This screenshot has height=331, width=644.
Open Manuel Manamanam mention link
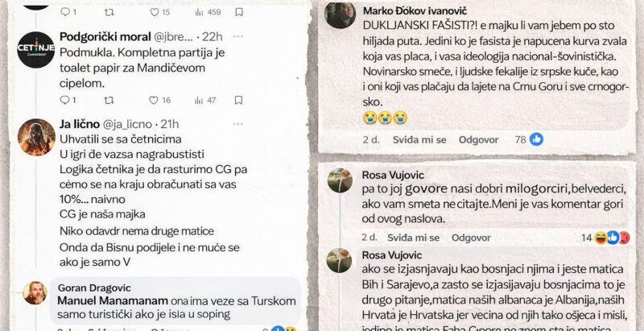(x=113, y=300)
